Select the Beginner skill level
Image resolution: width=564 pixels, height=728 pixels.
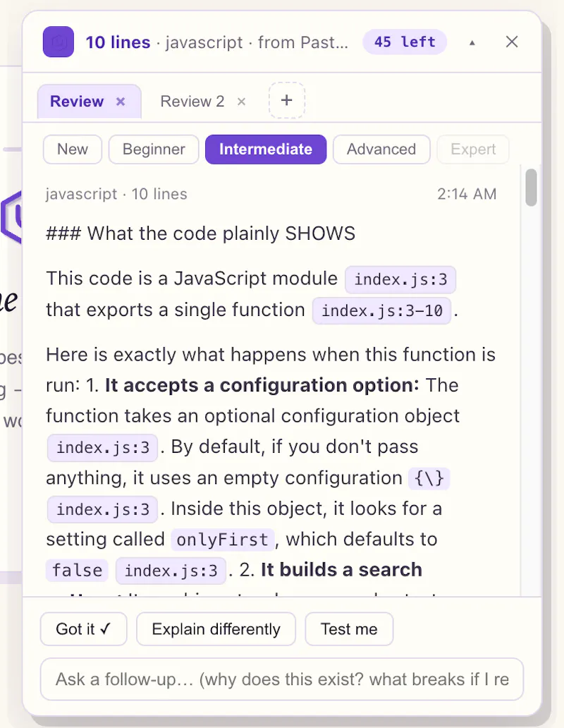pos(154,149)
